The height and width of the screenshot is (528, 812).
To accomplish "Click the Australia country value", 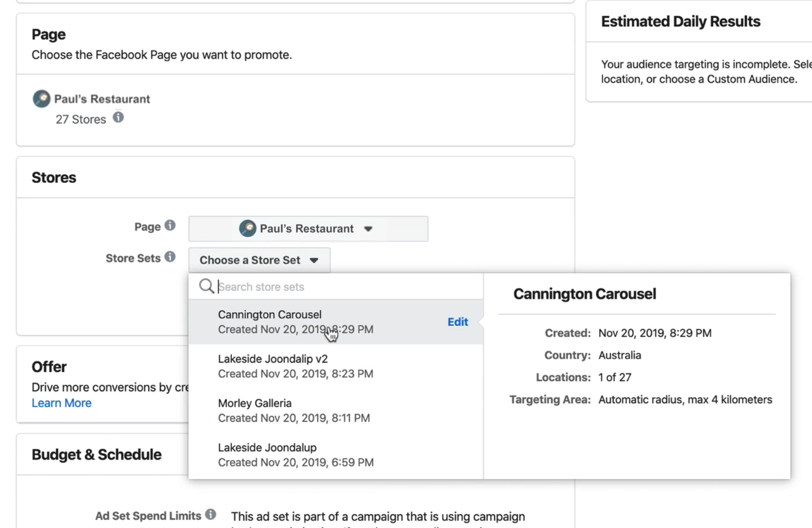I will (620, 355).
